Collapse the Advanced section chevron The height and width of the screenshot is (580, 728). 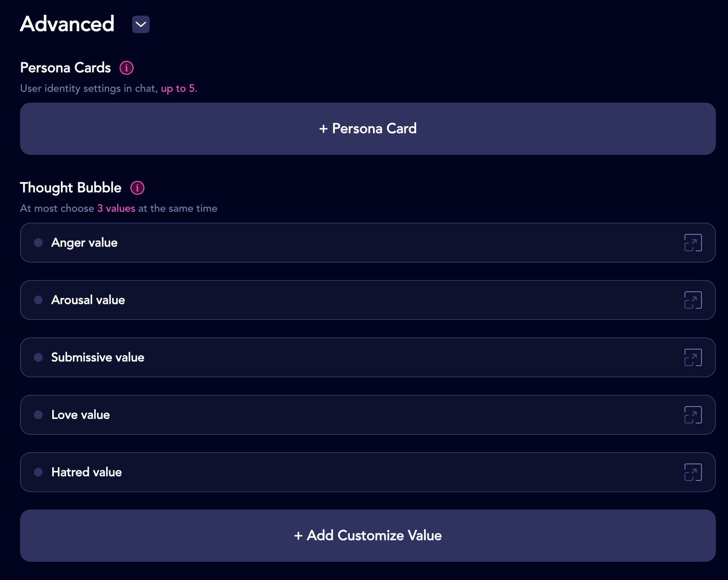(x=141, y=24)
